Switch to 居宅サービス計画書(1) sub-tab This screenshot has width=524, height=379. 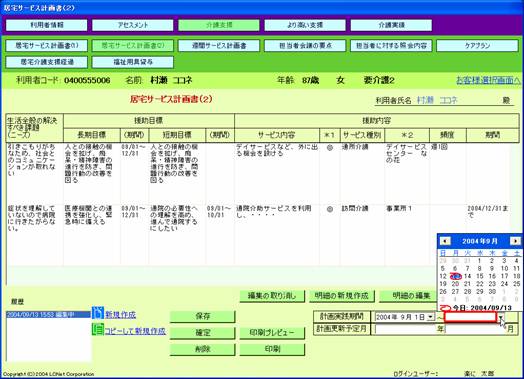(x=46, y=46)
